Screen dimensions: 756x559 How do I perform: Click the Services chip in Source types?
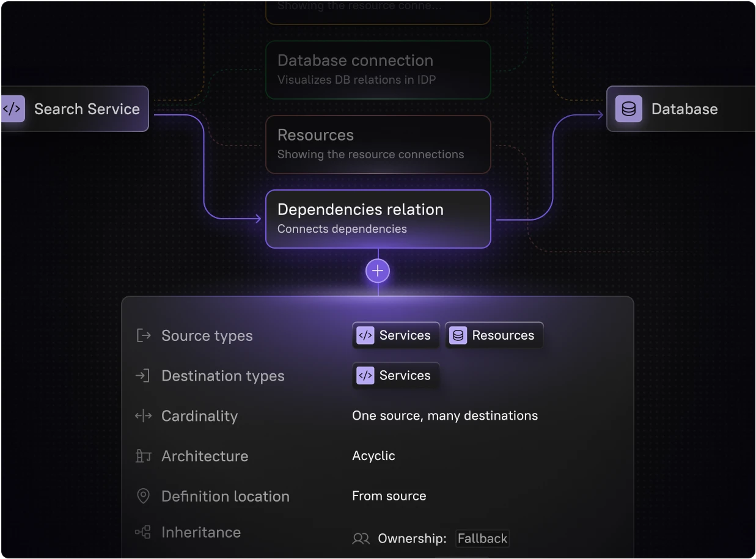click(395, 335)
